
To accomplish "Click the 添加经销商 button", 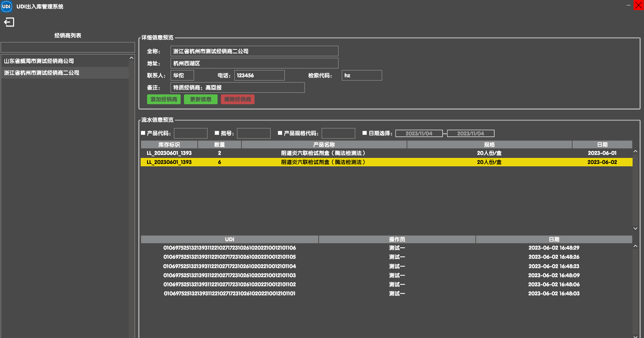I will click(x=164, y=99).
